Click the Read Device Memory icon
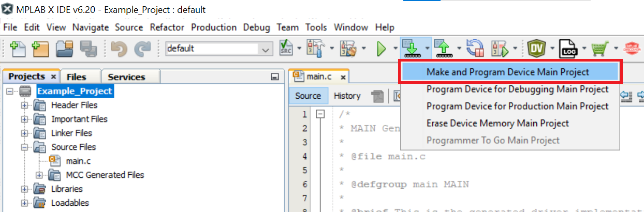The height and width of the screenshot is (212, 644). click(x=443, y=49)
